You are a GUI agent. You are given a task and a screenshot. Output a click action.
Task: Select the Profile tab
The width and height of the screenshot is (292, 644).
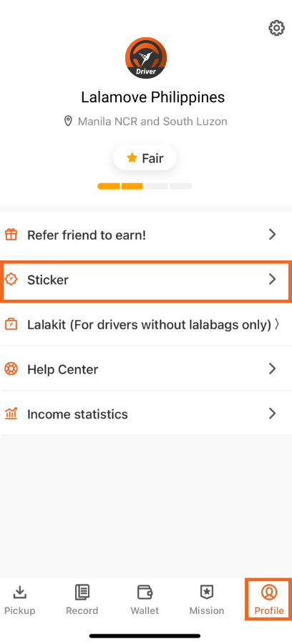point(269,600)
